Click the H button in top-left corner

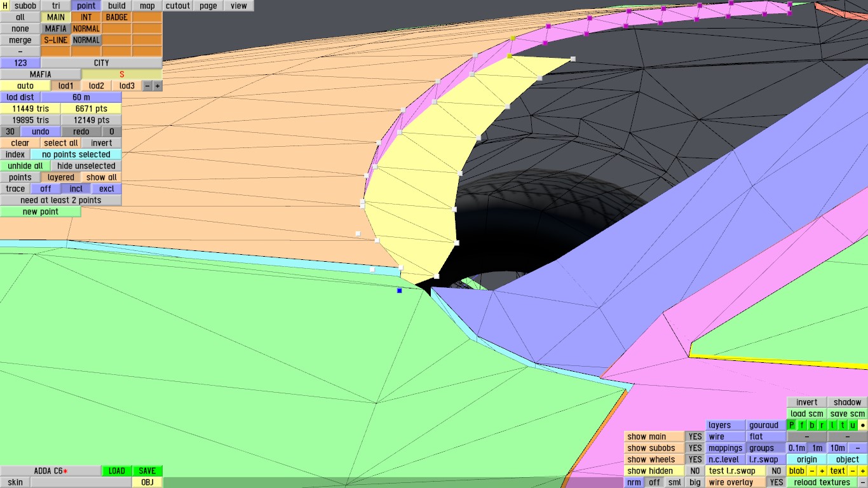point(5,6)
